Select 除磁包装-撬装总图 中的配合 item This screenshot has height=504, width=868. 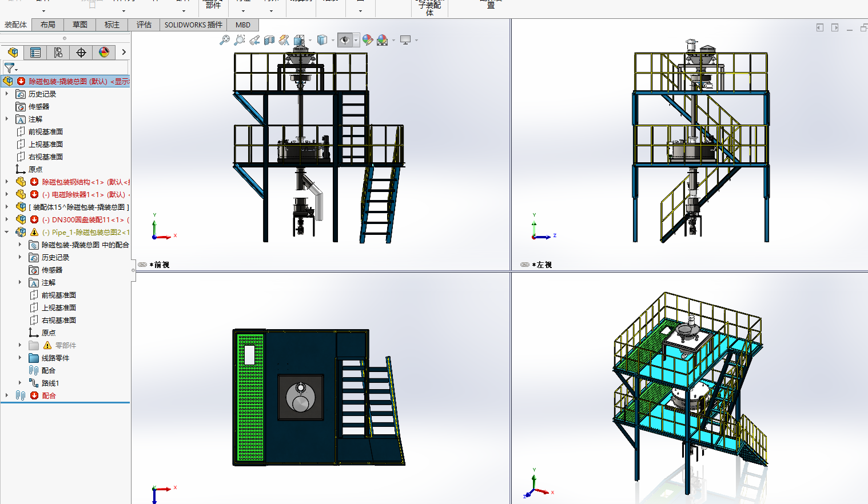[x=85, y=245]
